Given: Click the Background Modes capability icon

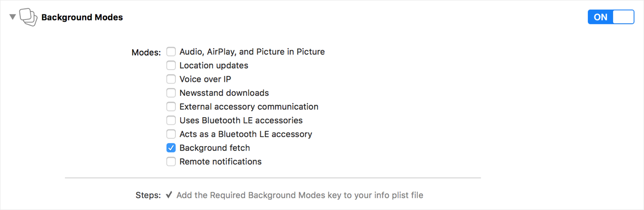Looking at the screenshot, I should point(28,17).
